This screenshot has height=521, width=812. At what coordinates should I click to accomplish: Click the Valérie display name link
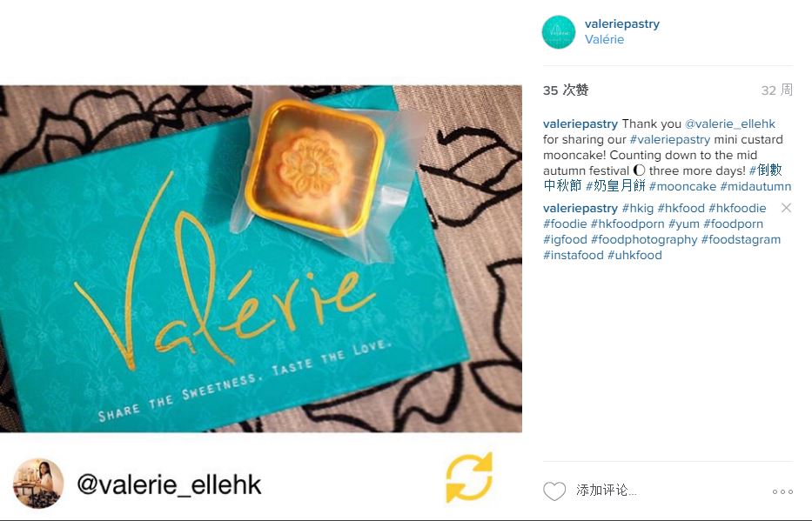coord(604,39)
